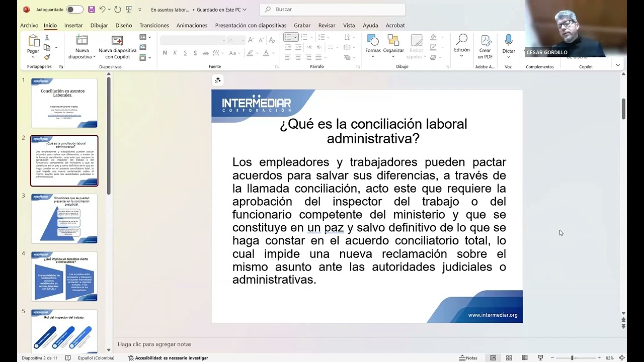The image size is (644, 362).
Task: Select slide 1 thumbnail 'Conciliación en asuntos Laborales'
Action: (64, 103)
